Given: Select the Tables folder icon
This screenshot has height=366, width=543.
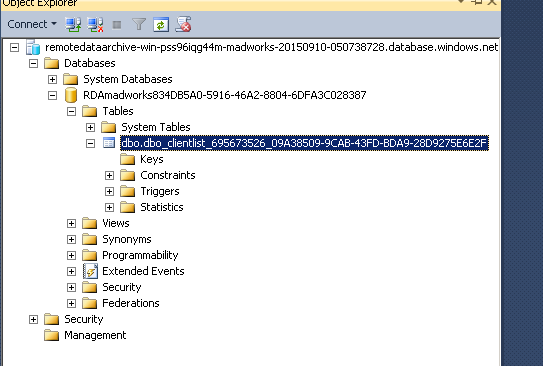Looking at the screenshot, I should [90, 111].
